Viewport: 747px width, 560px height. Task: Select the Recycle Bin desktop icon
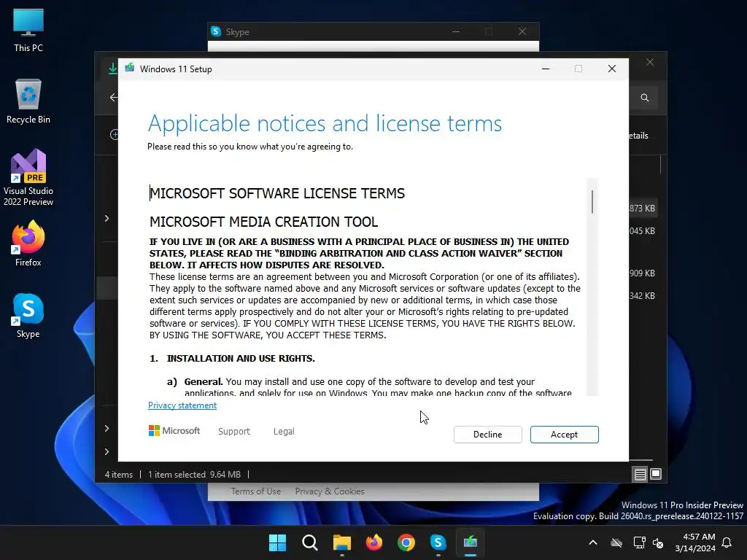tap(28, 101)
